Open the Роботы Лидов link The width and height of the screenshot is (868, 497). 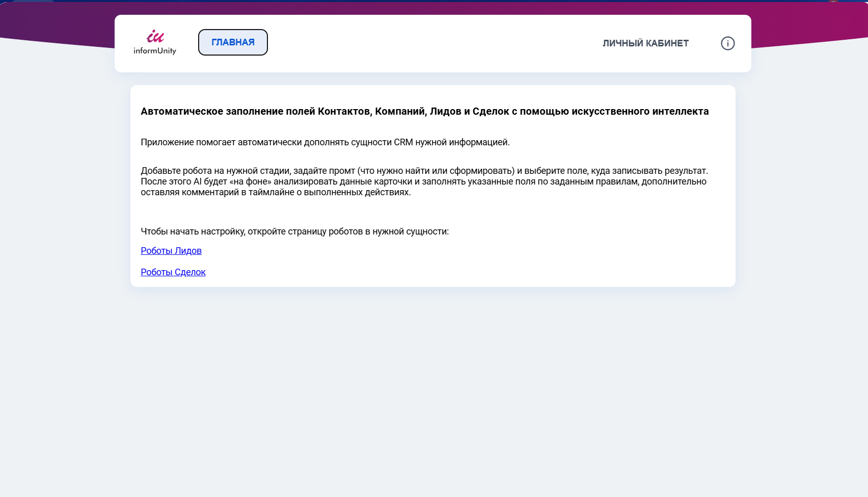pyautogui.click(x=171, y=251)
